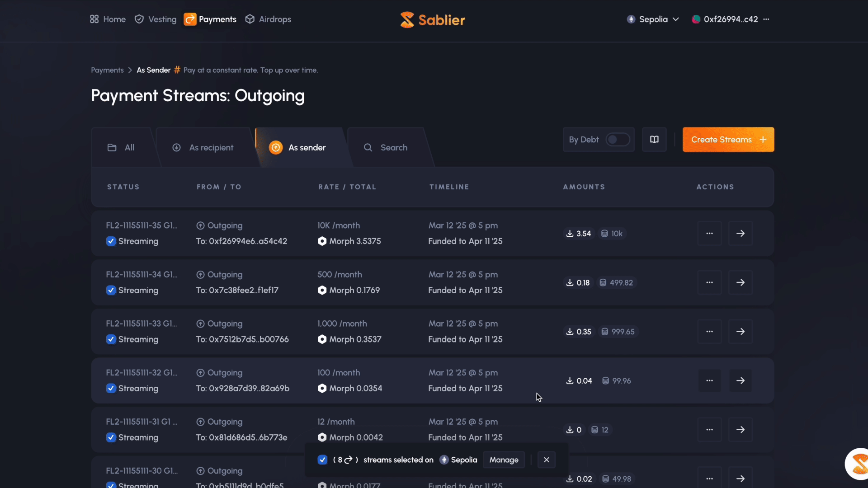The height and width of the screenshot is (488, 868).
Task: Click the Payments breadcrumb link
Action: coord(107,70)
